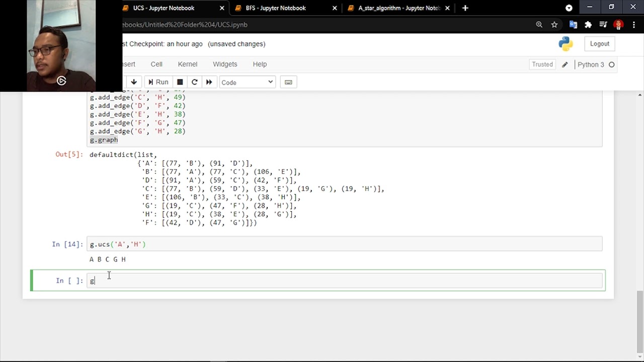Click the 'E' row in the defaultdict output
The image size is (644, 362).
(x=221, y=197)
